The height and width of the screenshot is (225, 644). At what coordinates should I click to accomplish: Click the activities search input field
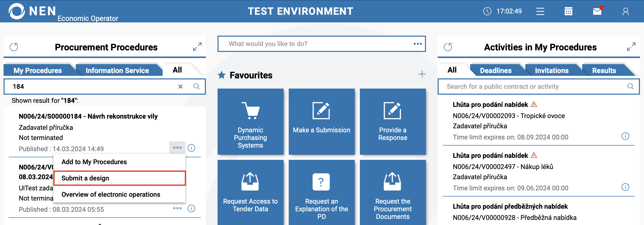[x=534, y=87]
